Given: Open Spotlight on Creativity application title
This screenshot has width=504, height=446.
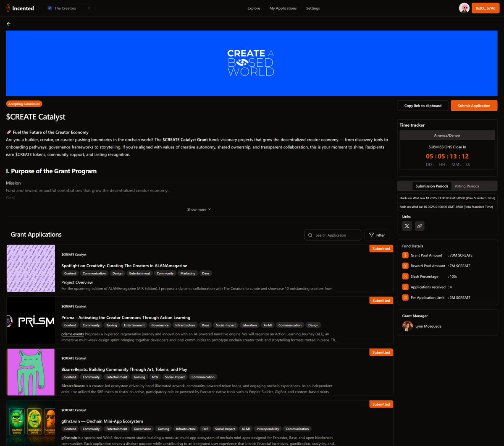Looking at the screenshot, I should 124,266.
